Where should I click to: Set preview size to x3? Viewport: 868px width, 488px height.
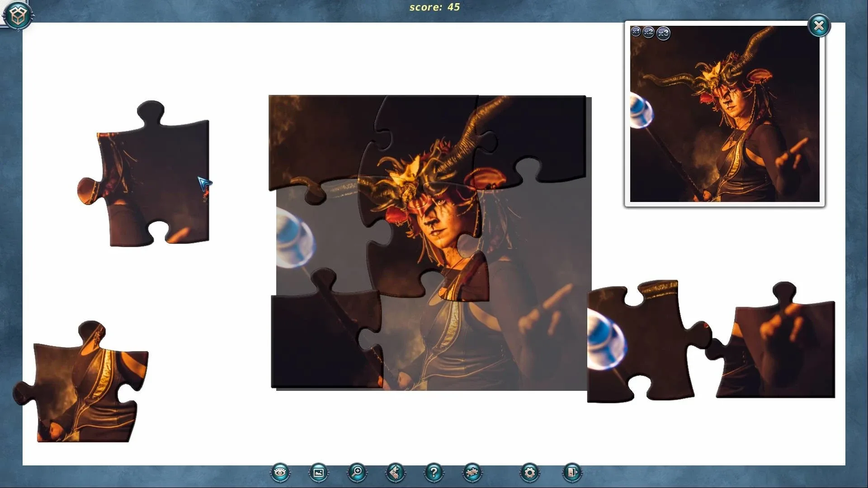click(x=663, y=33)
